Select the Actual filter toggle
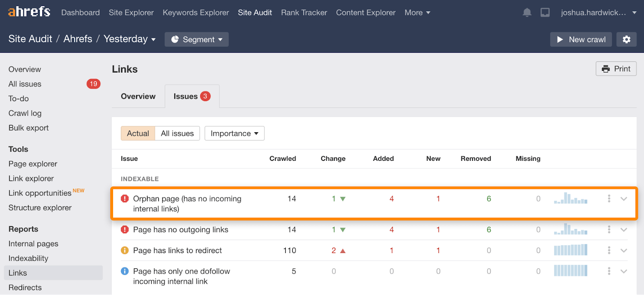 tap(138, 133)
